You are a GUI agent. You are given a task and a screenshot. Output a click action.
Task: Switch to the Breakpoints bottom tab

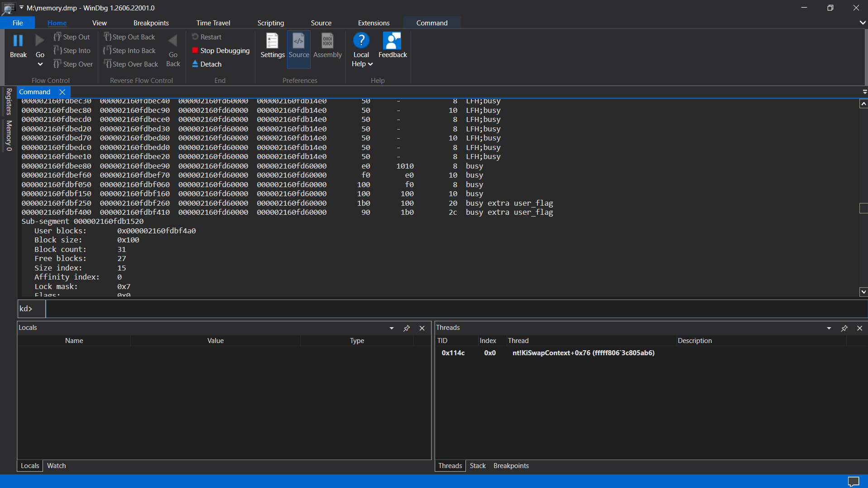coord(511,466)
